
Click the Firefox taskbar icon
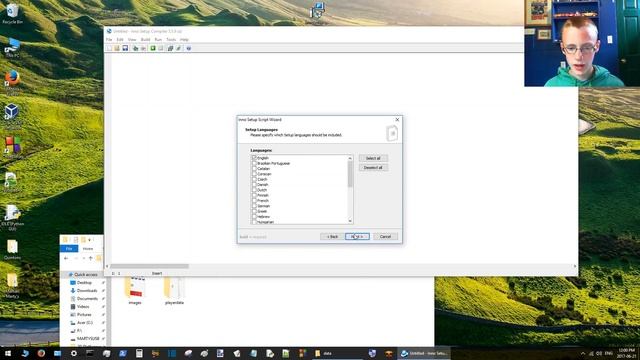pos(41,353)
